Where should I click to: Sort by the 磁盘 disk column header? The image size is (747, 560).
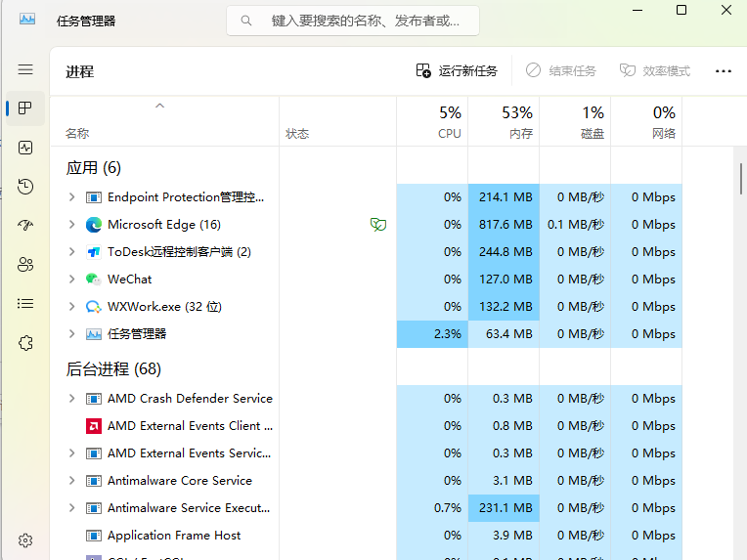tap(575, 121)
